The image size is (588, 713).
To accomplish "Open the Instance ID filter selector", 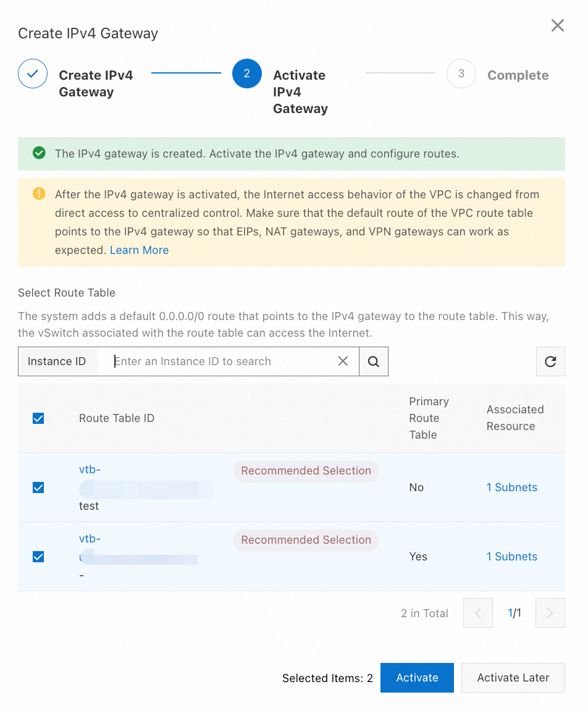I will (x=57, y=361).
